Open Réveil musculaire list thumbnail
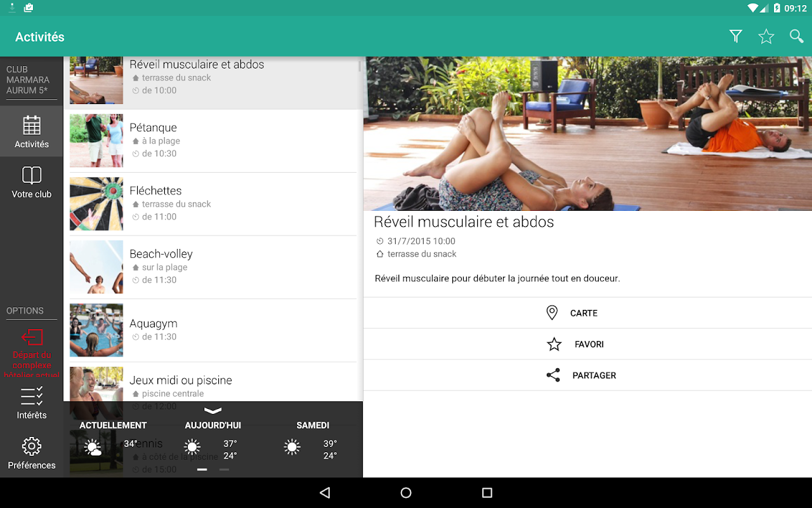The image size is (812, 508). (96, 81)
